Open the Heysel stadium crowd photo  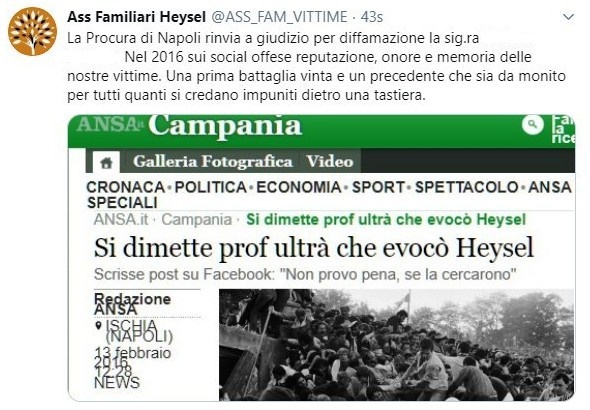point(397,345)
